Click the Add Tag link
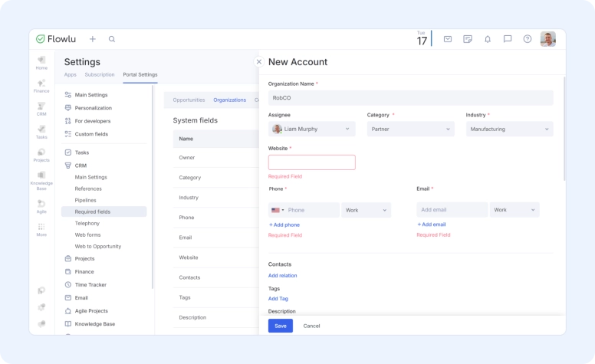 coord(278,299)
